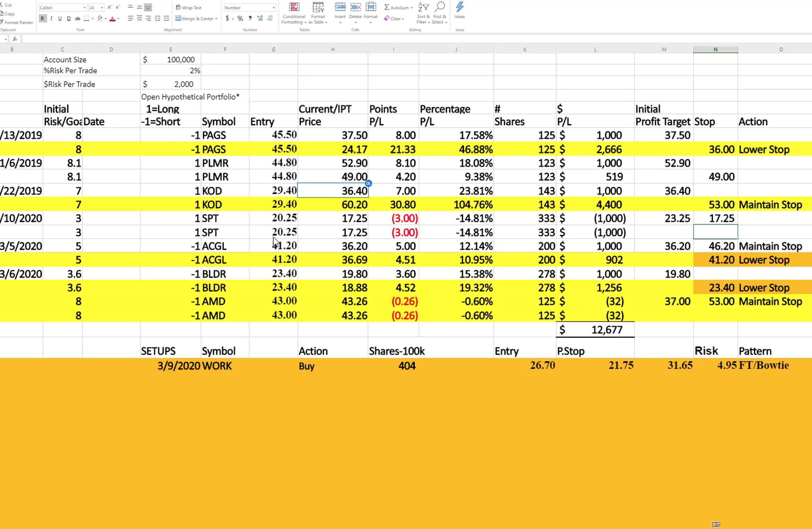
Task: Click FT/Bowtie pattern cell
Action: coord(764,365)
